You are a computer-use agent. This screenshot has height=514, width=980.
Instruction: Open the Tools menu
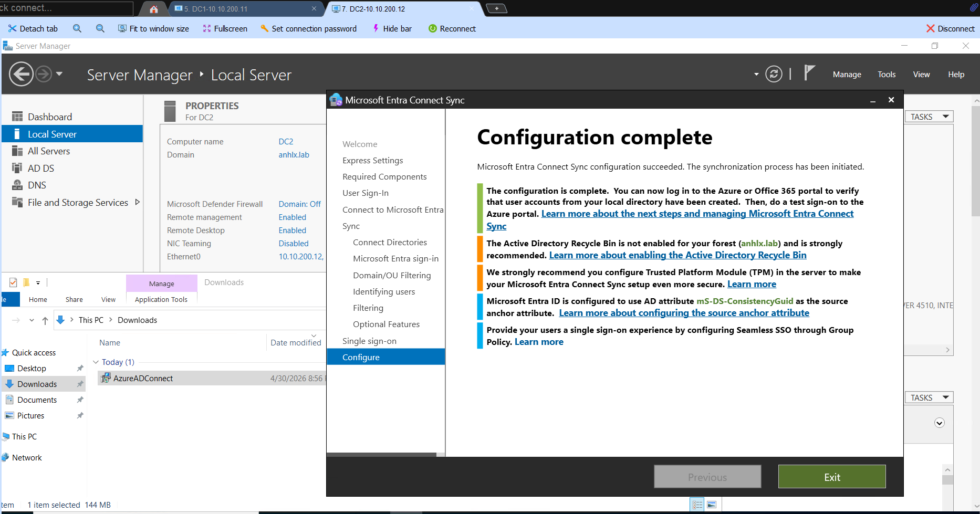pos(887,75)
